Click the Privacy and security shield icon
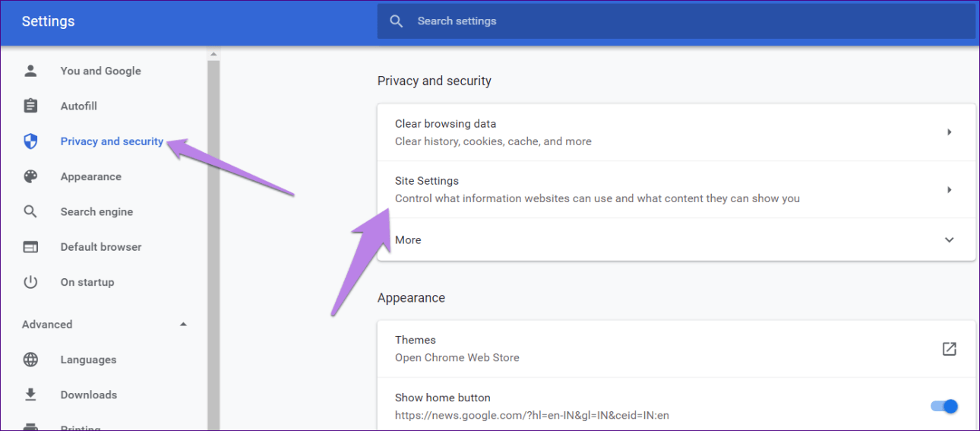This screenshot has height=431, width=980. click(x=30, y=141)
